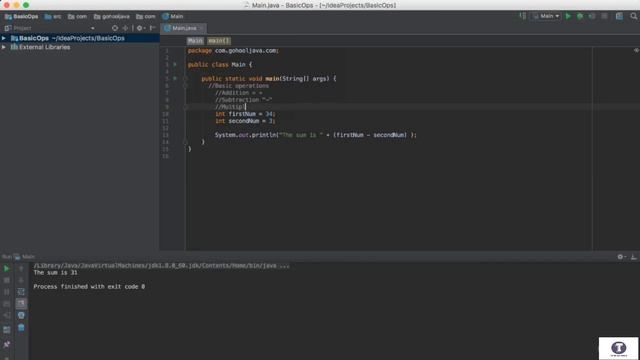This screenshot has width=640, height=360.
Task: Toggle soft-wrap in Run console
Action: (x=21, y=292)
